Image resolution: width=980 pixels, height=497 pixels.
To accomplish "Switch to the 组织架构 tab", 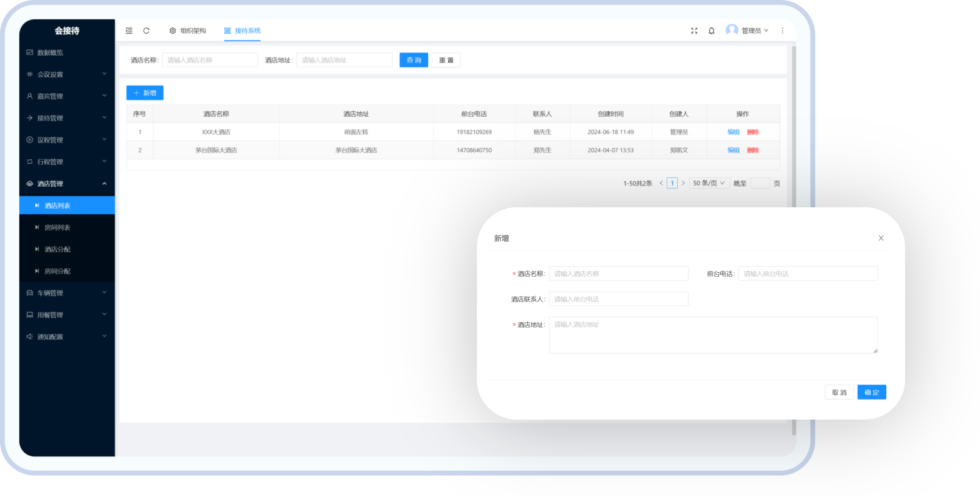I will [x=188, y=31].
